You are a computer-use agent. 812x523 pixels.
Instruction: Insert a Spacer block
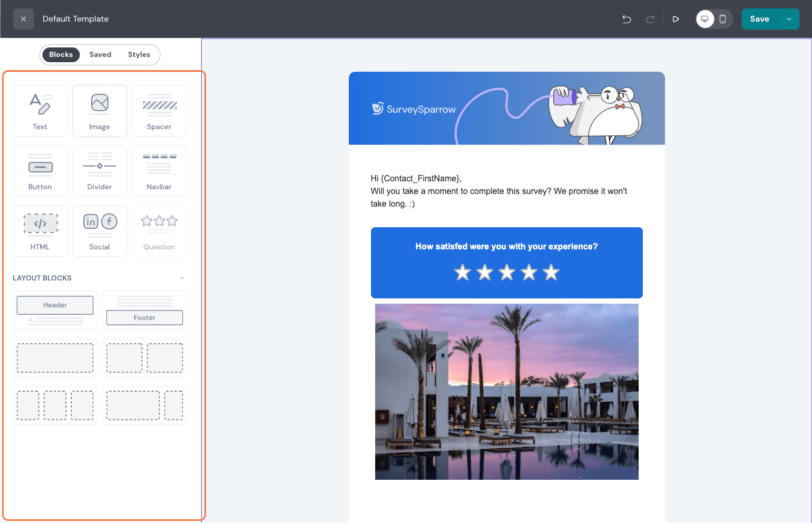[159, 111]
